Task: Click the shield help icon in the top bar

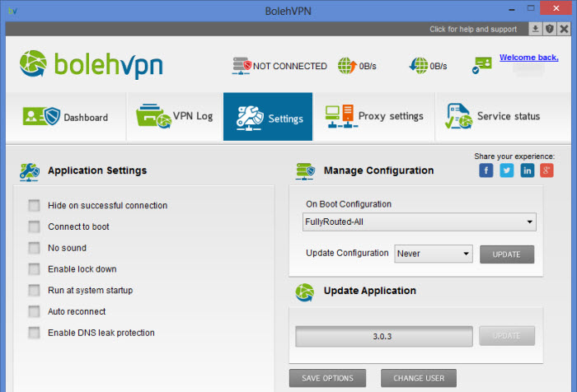Action: coord(550,29)
